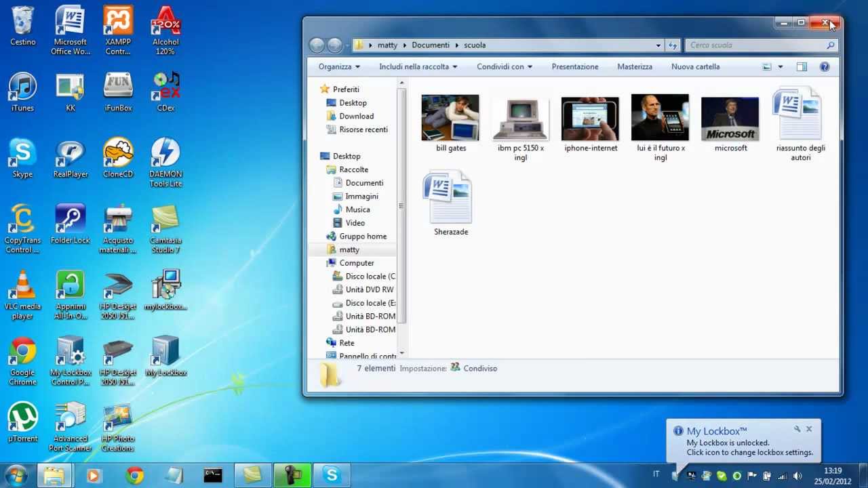This screenshot has height=488, width=868.
Task: Select the microsoft image file
Action: click(730, 123)
